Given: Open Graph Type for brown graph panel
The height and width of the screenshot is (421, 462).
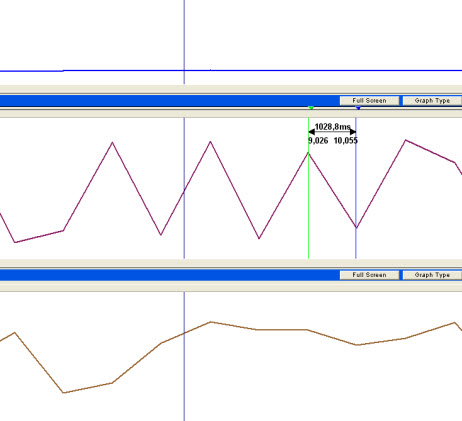Looking at the screenshot, I should click(x=432, y=275).
